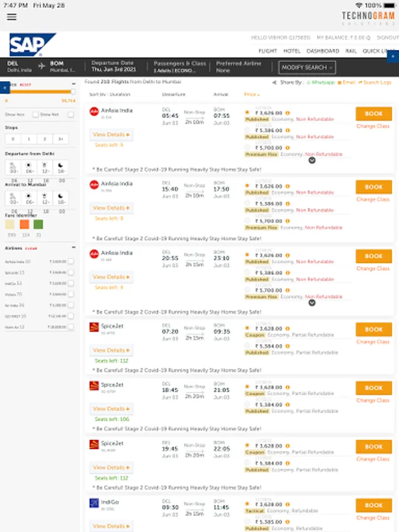Check the AirAsia India airline filter
The height and width of the screenshot is (532, 399).
click(x=70, y=262)
